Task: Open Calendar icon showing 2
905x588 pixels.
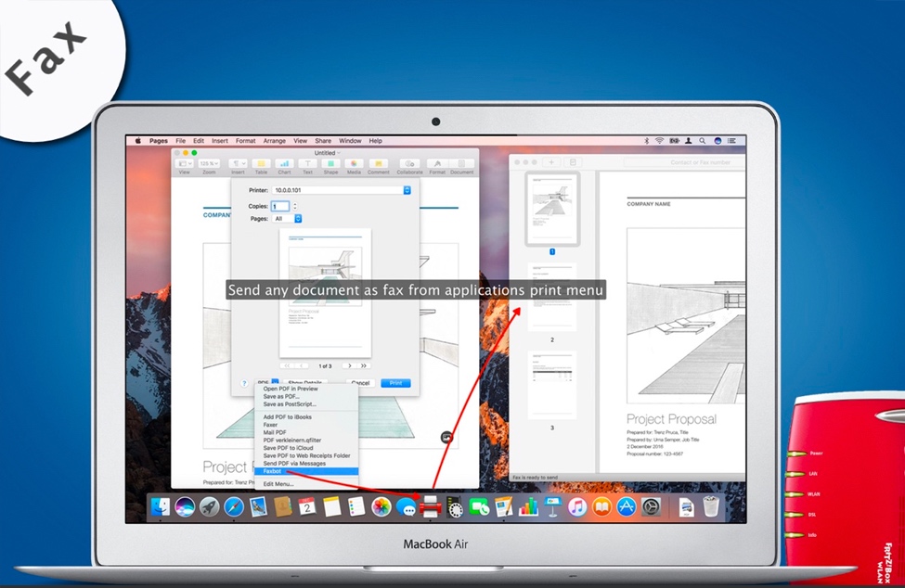Action: 307,506
